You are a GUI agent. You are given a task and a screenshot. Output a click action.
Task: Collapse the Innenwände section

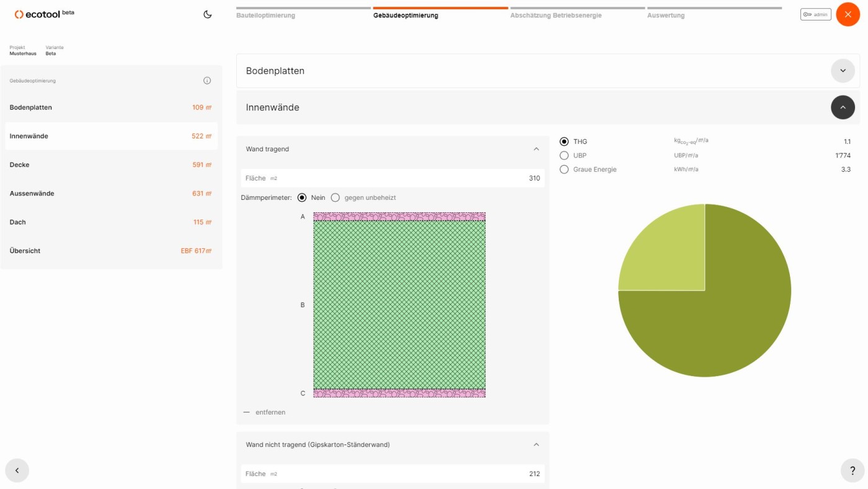point(843,107)
